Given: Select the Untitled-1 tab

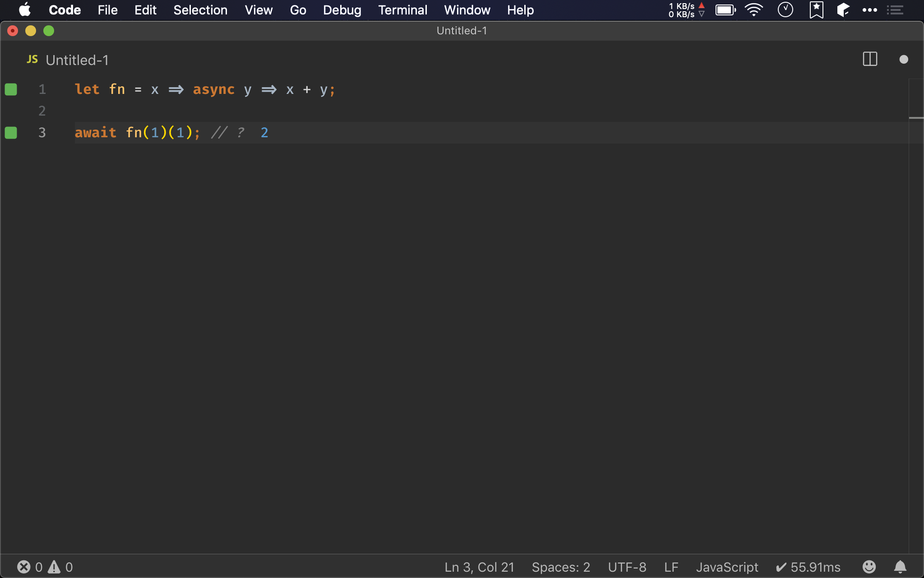Looking at the screenshot, I should (x=77, y=59).
